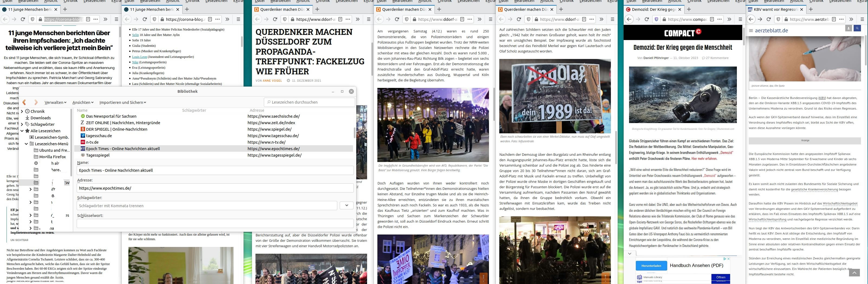The height and width of the screenshot is (284, 868).
Task: Click the Adresse field in Bibliothek
Action: pyautogui.click(x=215, y=188)
